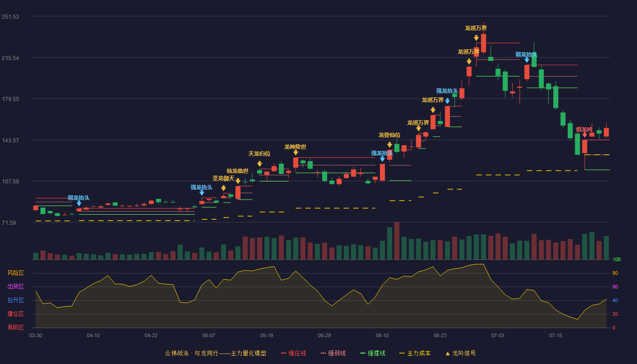637x364 pixels.
Task: Click the 07-15 date label
Action: point(556,335)
